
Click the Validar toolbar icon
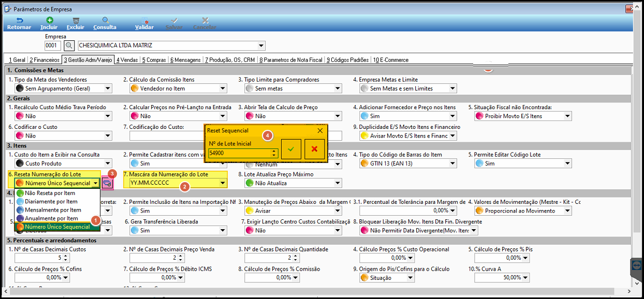coord(144,20)
